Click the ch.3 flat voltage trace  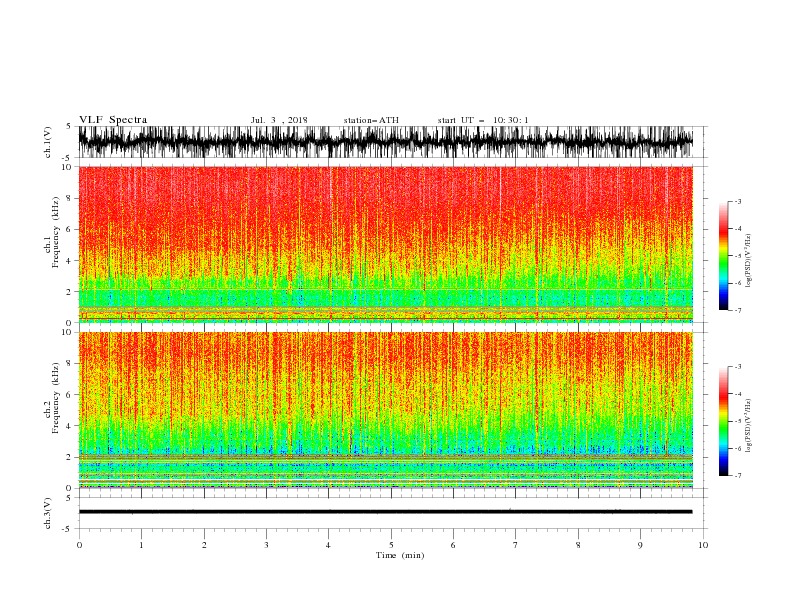tap(385, 512)
